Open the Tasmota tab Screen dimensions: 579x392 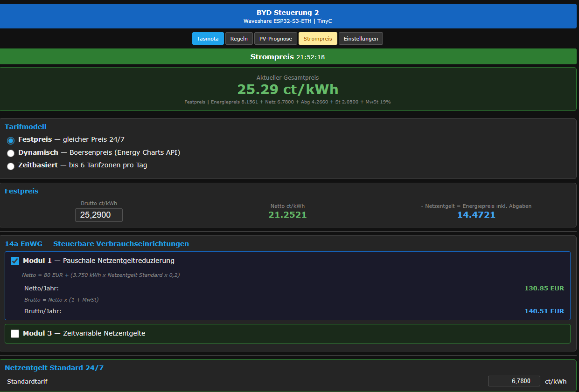208,39
